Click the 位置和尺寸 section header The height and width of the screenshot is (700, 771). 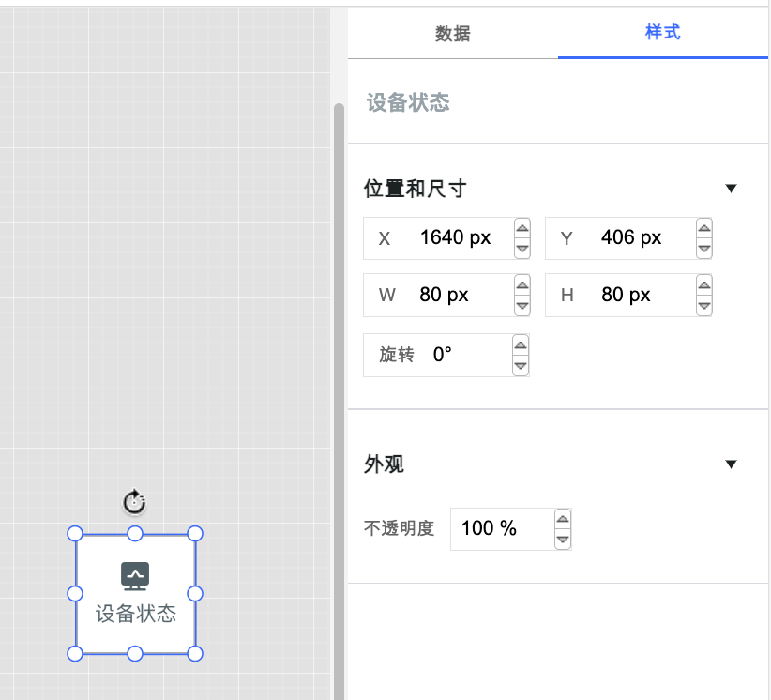pyautogui.click(x=415, y=189)
